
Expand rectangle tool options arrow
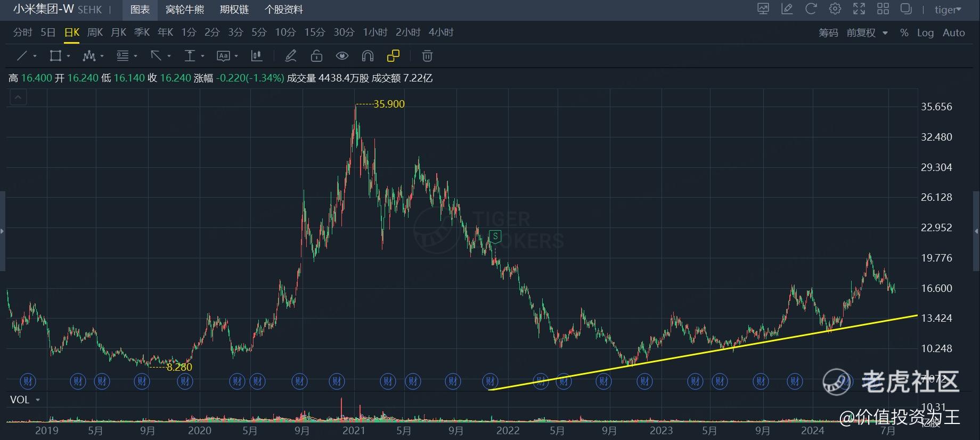tap(69, 56)
